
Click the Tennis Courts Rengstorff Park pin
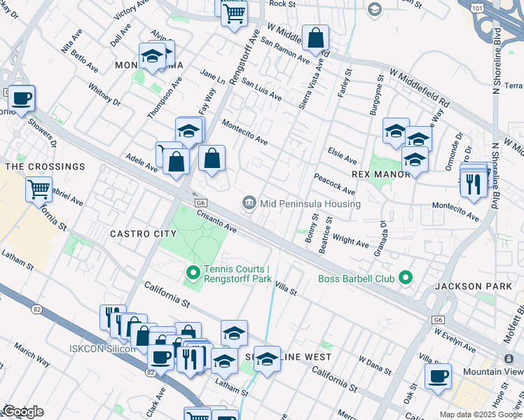[x=193, y=271]
